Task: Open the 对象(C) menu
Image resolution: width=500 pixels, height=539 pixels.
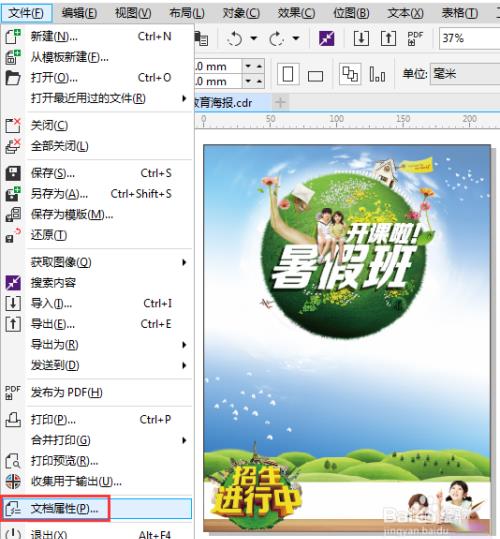Action: tap(241, 13)
